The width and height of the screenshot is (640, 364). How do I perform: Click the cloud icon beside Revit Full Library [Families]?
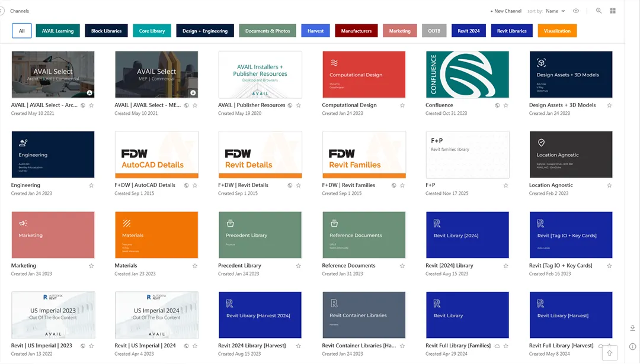[x=497, y=346]
